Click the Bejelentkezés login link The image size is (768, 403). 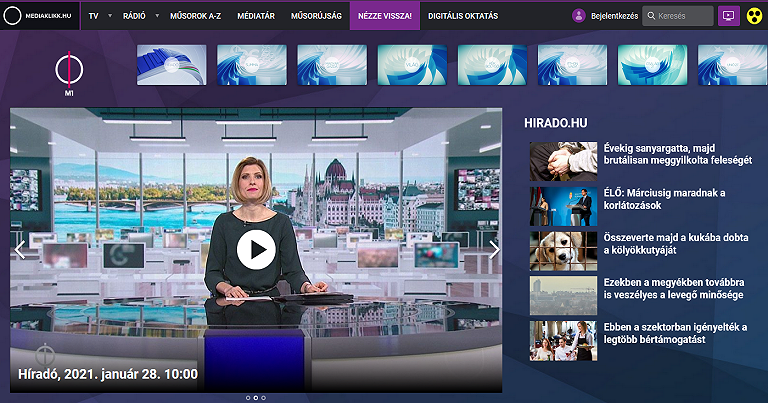615,16
